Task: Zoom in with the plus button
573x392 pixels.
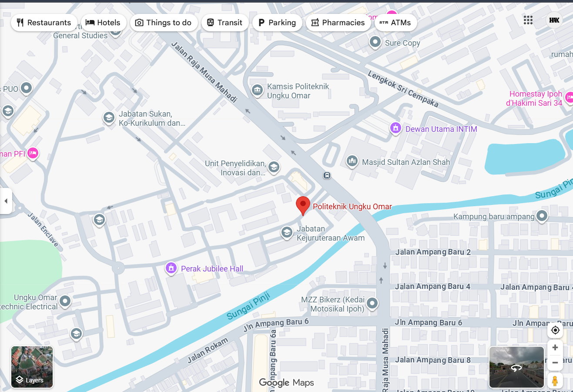Action: pos(555,348)
